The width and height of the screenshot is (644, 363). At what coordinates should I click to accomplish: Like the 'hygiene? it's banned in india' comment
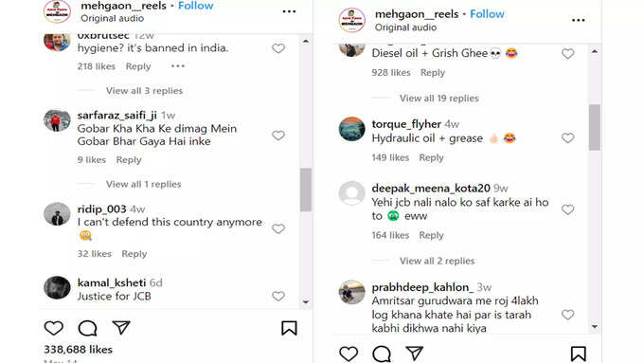tap(278, 48)
